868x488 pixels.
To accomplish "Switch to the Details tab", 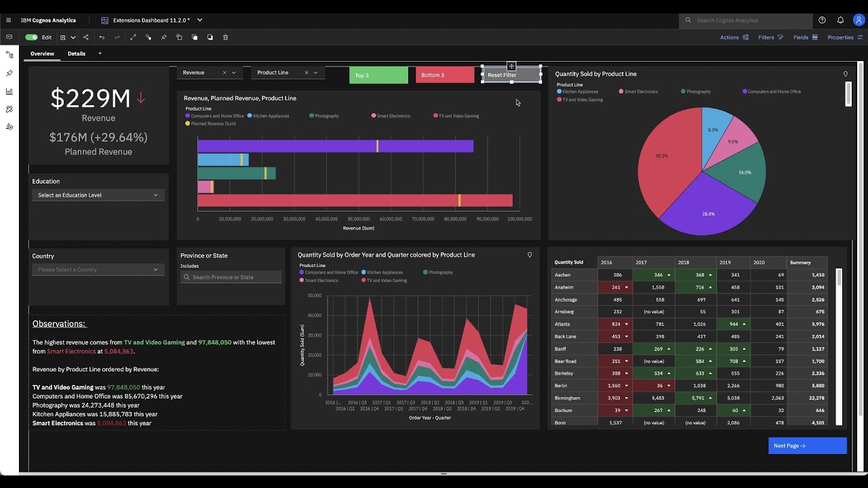I will [77, 54].
